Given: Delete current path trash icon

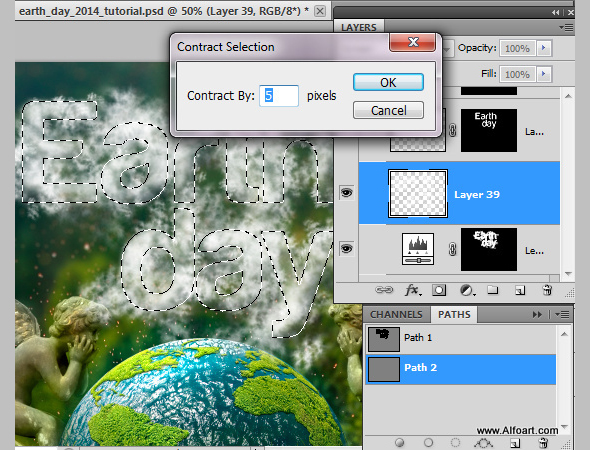Looking at the screenshot, I should (x=543, y=443).
